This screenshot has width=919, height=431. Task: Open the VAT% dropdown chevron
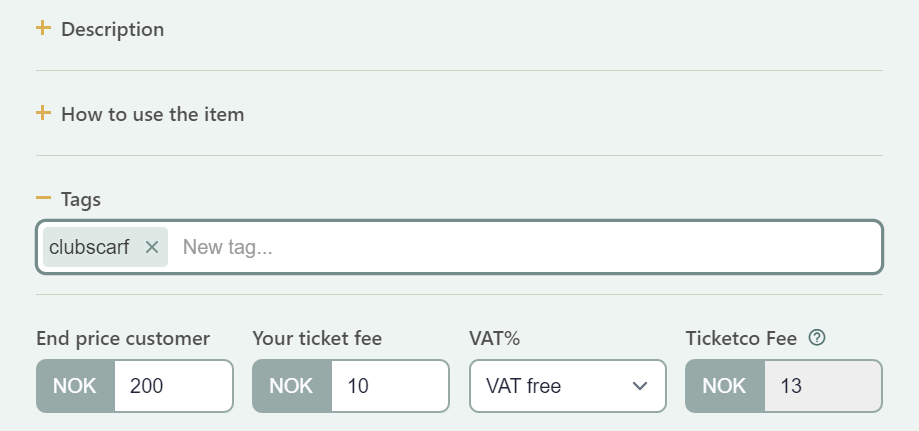(640, 386)
